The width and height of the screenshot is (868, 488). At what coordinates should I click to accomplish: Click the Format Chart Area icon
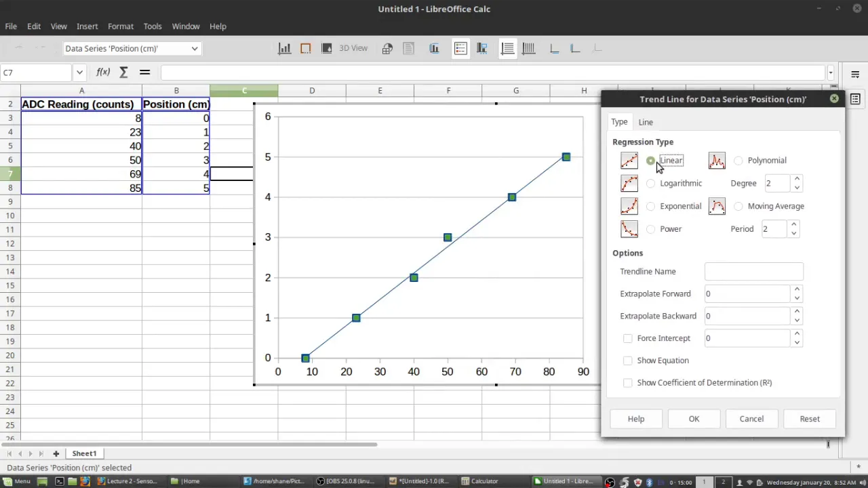[306, 48]
